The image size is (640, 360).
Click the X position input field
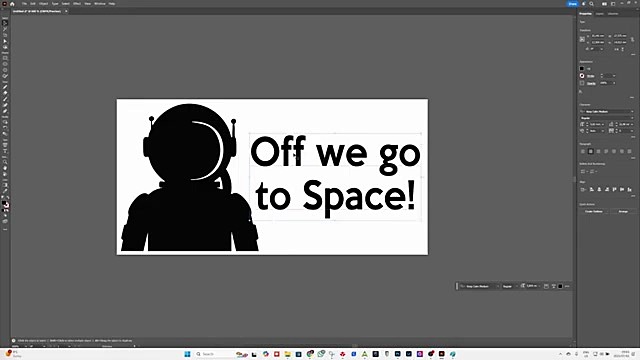(x=598, y=36)
